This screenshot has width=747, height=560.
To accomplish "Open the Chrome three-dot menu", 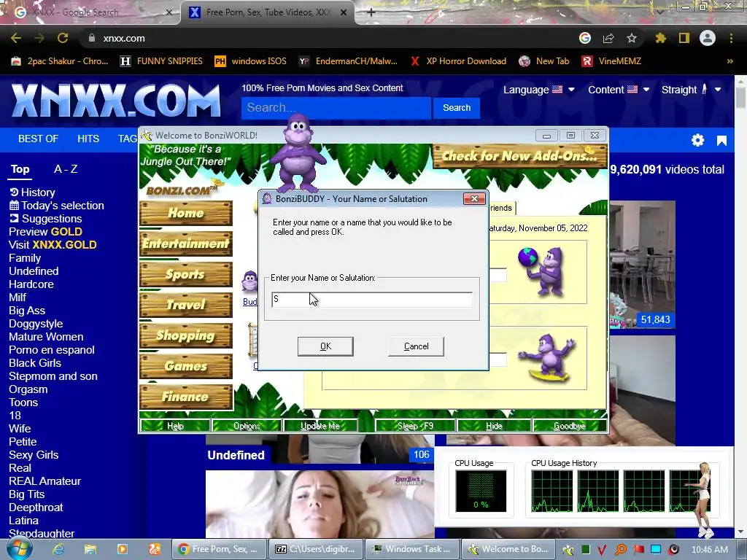I will [731, 38].
